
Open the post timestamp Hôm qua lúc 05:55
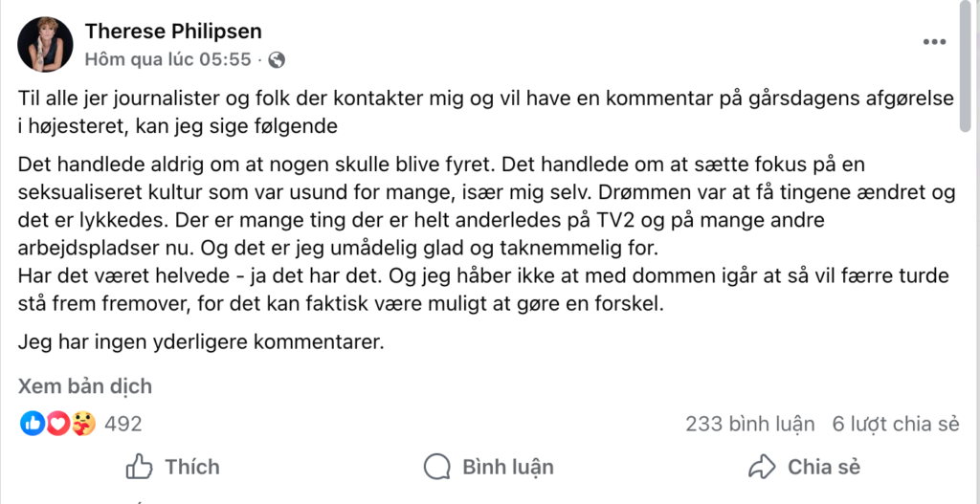167,59
